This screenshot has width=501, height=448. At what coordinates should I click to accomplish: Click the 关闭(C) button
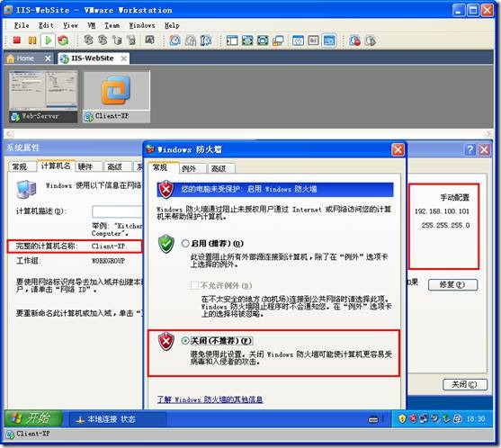(465, 384)
